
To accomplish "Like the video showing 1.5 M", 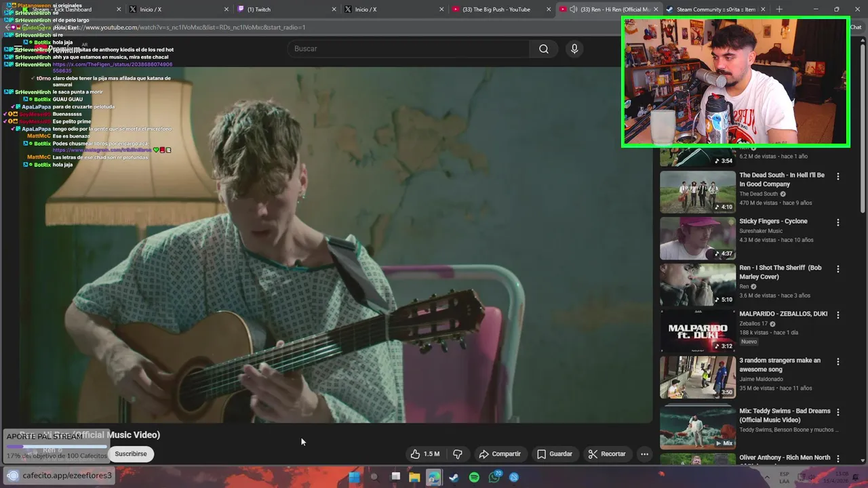I will (425, 454).
